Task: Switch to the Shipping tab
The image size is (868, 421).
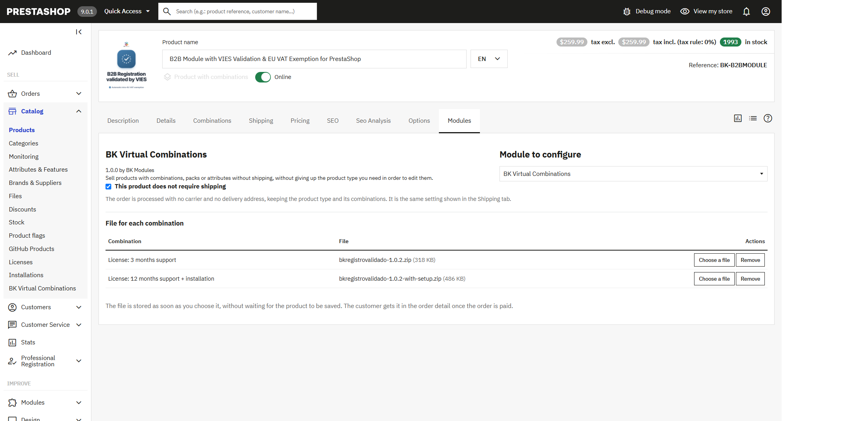Action: tap(261, 121)
